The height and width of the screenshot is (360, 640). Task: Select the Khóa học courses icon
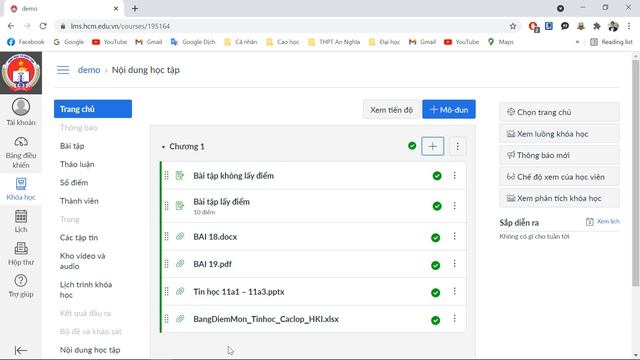(21, 189)
